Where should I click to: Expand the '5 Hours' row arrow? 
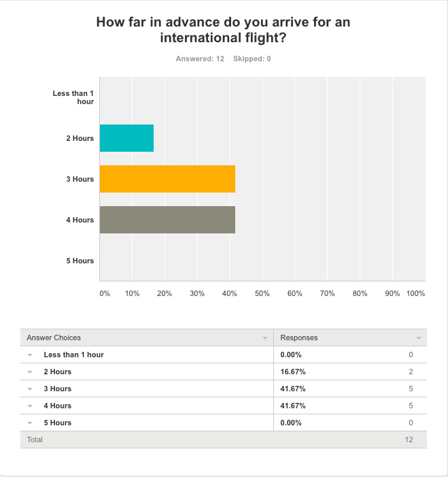click(30, 423)
